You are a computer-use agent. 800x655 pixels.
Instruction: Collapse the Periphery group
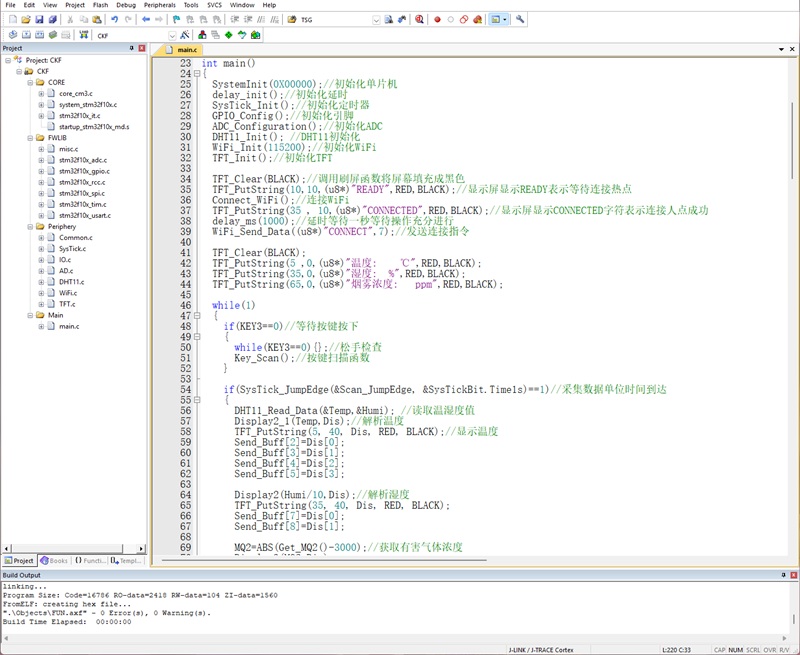coord(30,226)
